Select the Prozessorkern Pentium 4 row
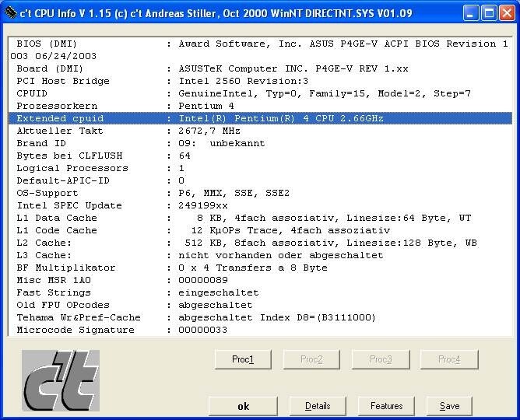This screenshot has width=520, height=420. [260, 106]
